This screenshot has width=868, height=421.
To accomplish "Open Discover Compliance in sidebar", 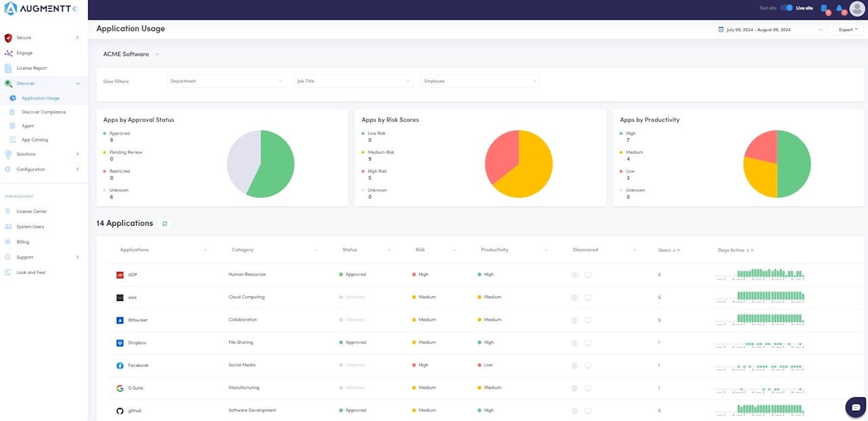I will [x=43, y=112].
